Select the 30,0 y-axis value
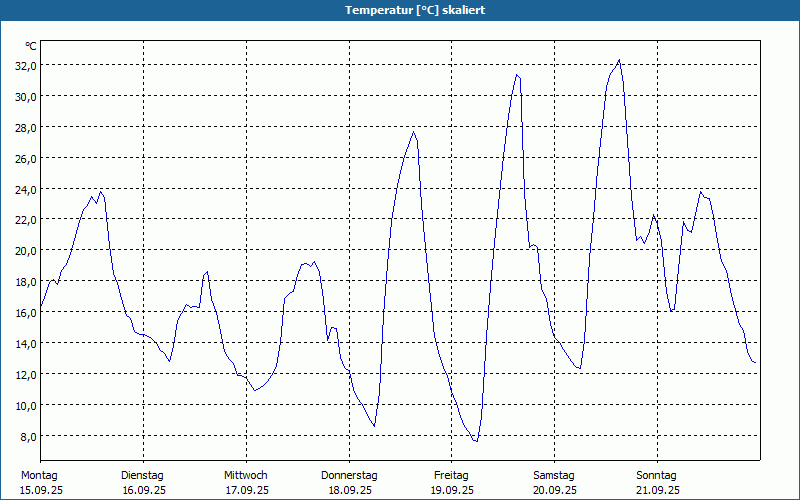 click(x=26, y=97)
